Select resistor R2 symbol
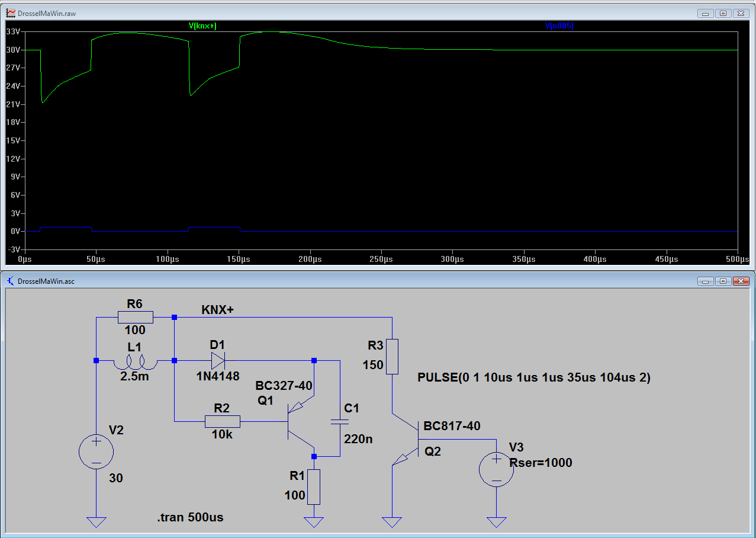Viewport: 756px width, 538px height. pyautogui.click(x=223, y=421)
